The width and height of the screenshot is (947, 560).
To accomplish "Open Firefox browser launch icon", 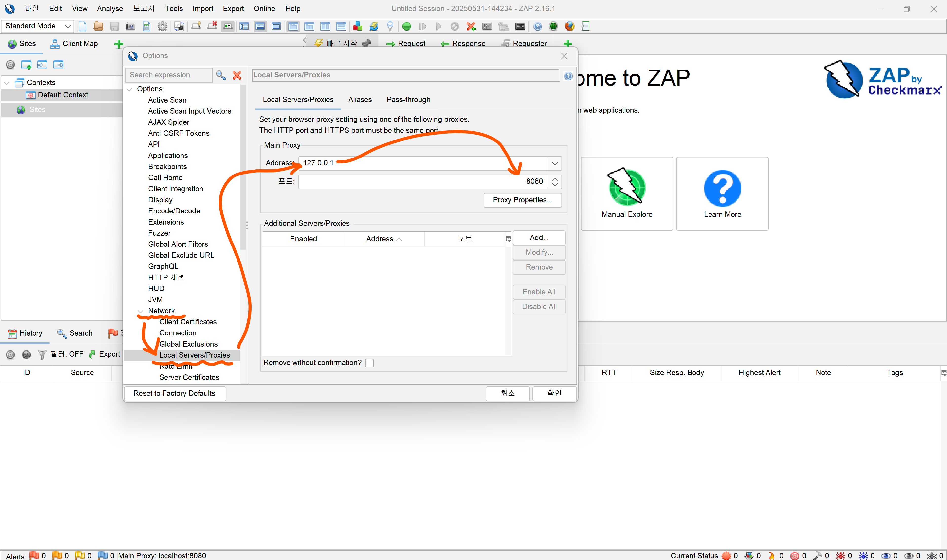I will click(x=570, y=26).
